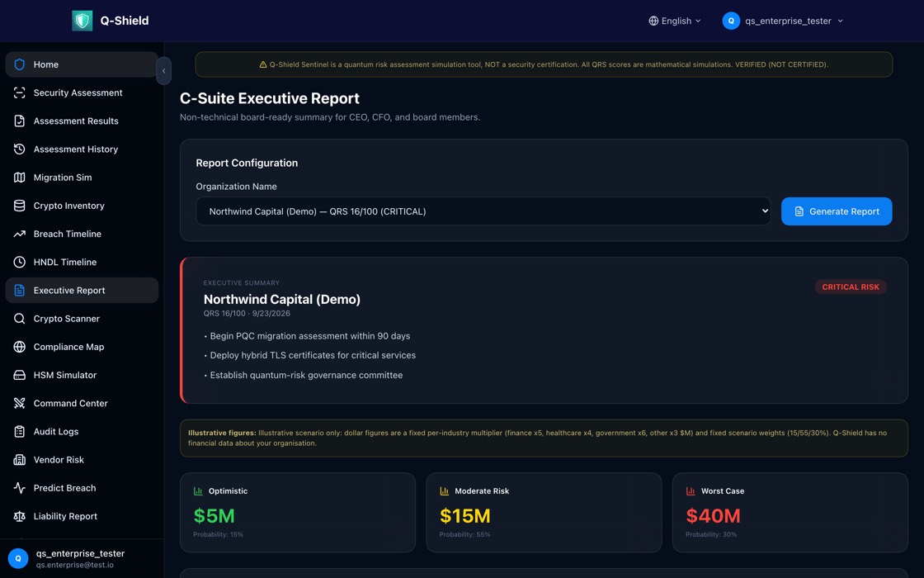
Task: Click the Compliance Map globe icon
Action: (x=20, y=347)
